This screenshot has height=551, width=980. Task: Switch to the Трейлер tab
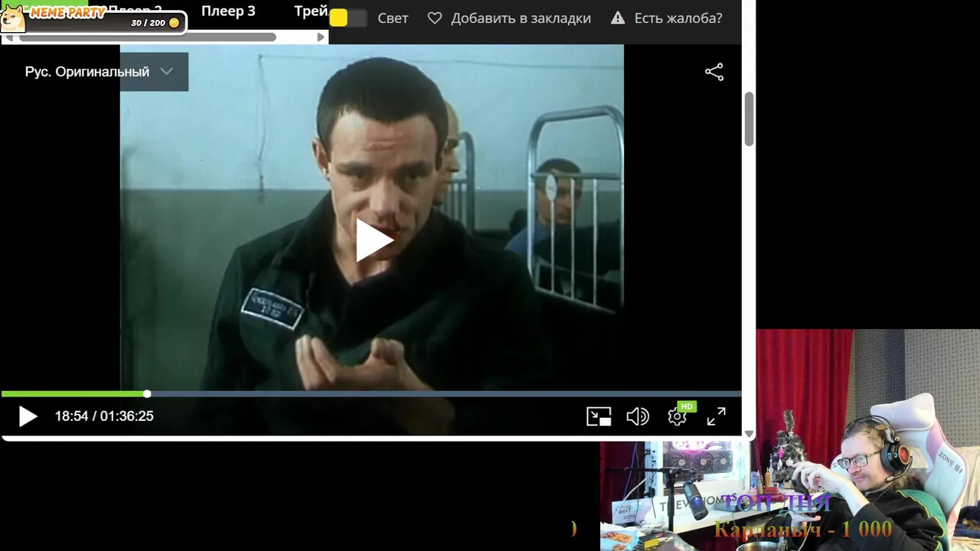click(311, 11)
